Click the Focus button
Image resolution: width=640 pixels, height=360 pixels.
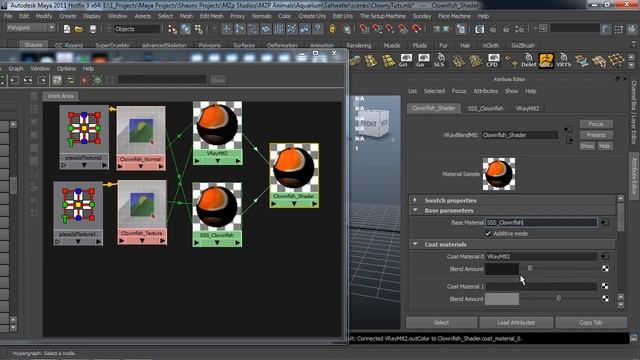click(x=596, y=124)
